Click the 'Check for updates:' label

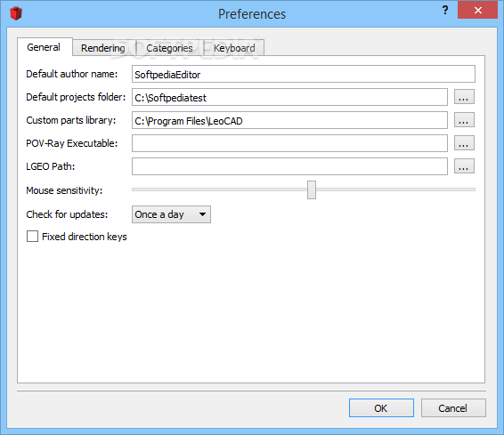coord(67,214)
